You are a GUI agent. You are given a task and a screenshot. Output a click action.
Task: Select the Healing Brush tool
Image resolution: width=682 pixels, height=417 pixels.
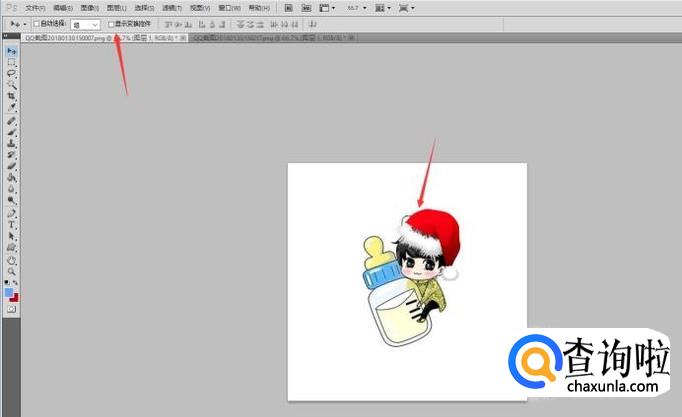pos(12,121)
